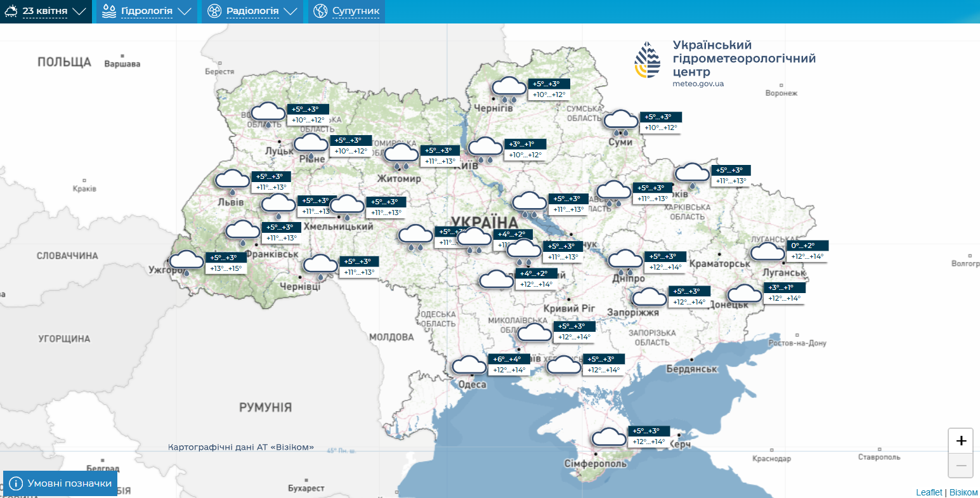Select the precipitation icon over Дніпро
The image size is (980, 498).
(625, 259)
